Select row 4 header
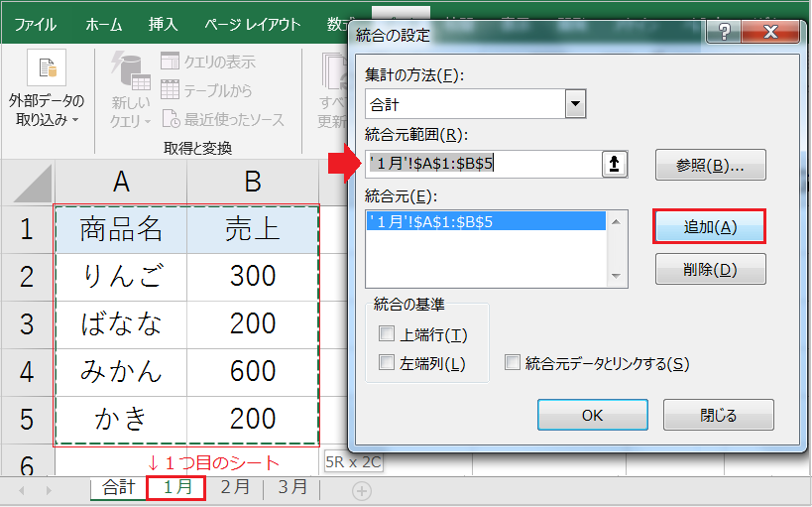The height and width of the screenshot is (507, 812). tap(27, 372)
